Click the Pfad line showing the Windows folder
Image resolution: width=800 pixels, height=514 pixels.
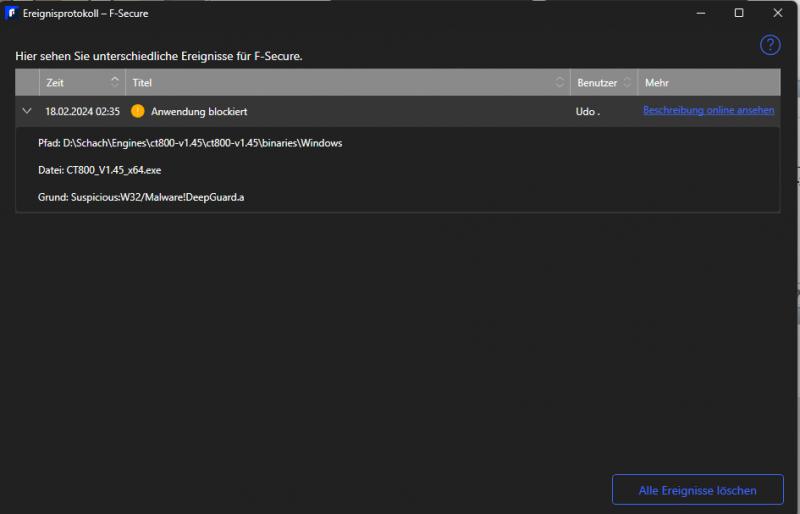click(190, 143)
